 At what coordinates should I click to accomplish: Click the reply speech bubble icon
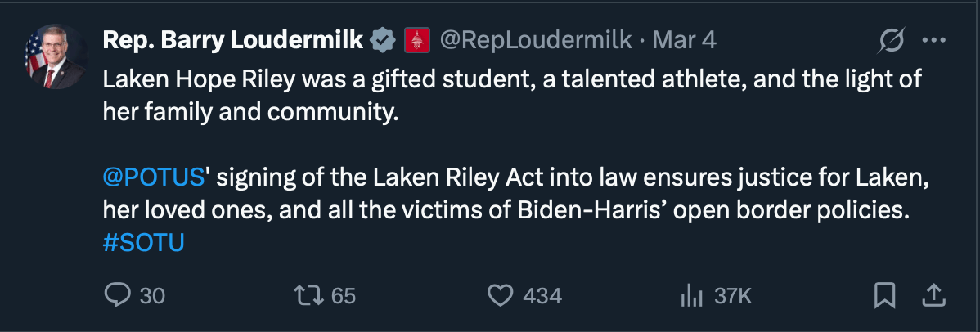[x=118, y=296]
